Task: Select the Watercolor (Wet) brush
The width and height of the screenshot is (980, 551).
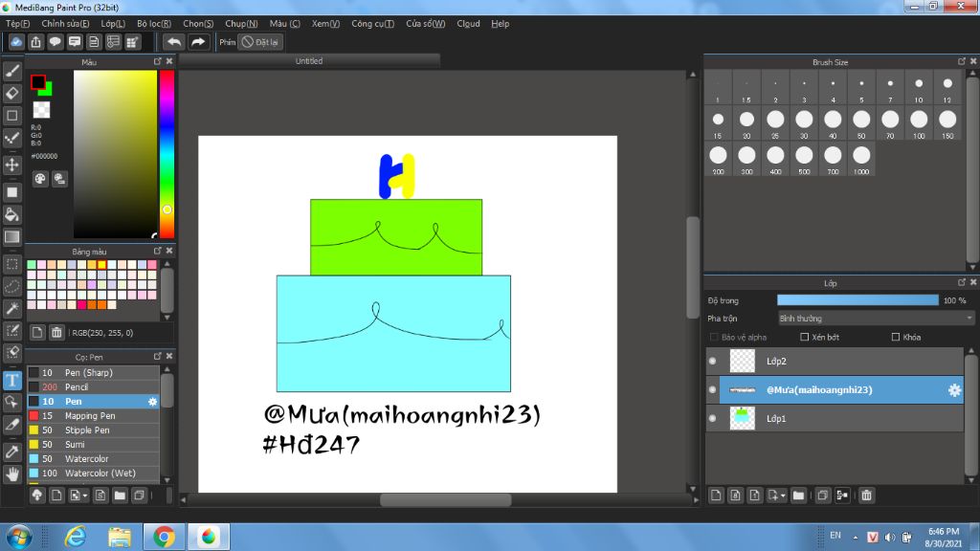Action: click(94, 474)
